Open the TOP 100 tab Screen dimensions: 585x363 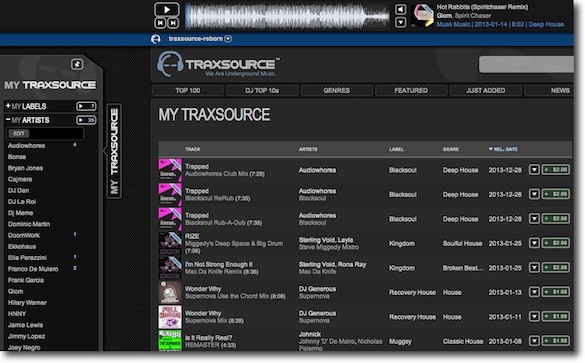tap(188, 90)
